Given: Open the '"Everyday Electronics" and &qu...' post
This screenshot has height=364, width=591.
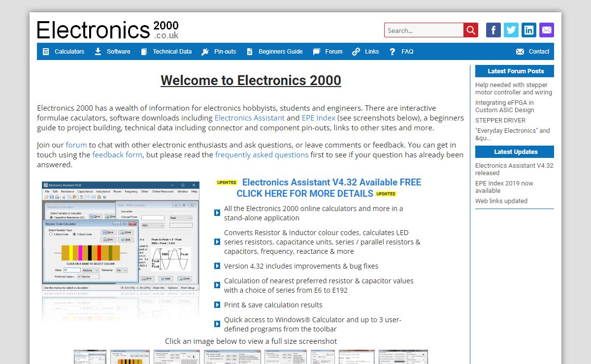Looking at the screenshot, I should [513, 134].
